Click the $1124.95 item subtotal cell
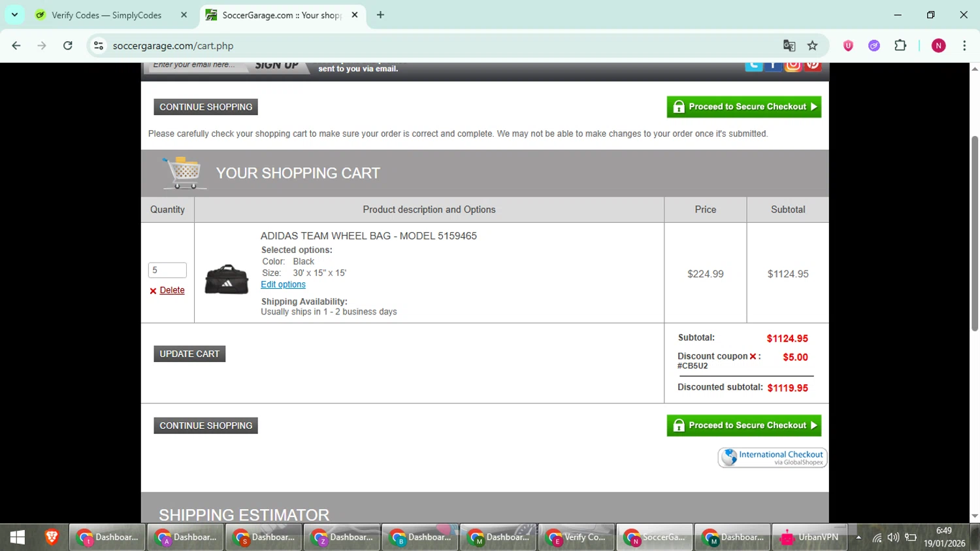 [x=788, y=274]
